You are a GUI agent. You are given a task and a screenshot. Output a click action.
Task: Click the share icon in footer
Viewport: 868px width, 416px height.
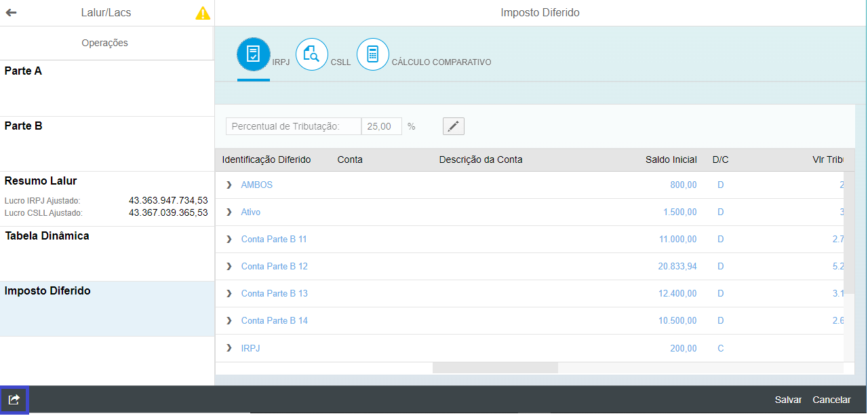point(14,400)
